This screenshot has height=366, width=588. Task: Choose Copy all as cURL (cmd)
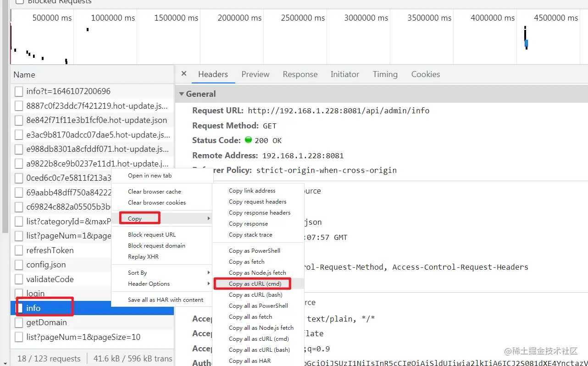[x=258, y=339]
